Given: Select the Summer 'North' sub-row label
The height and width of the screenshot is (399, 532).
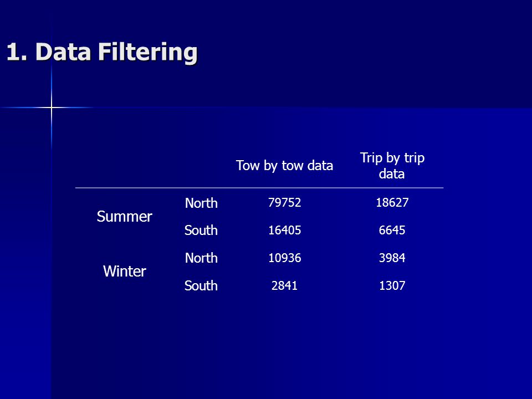Looking at the screenshot, I should (201, 203).
